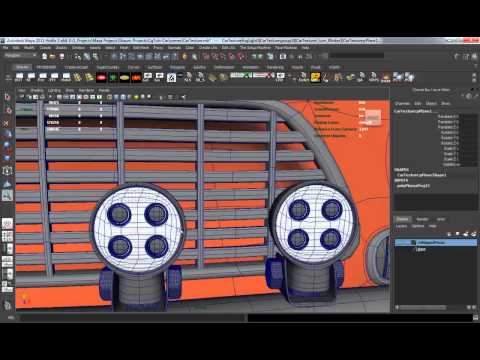Toggle the Attribute Editor panel button
Screen dimensions: 480x360
pos(457,56)
